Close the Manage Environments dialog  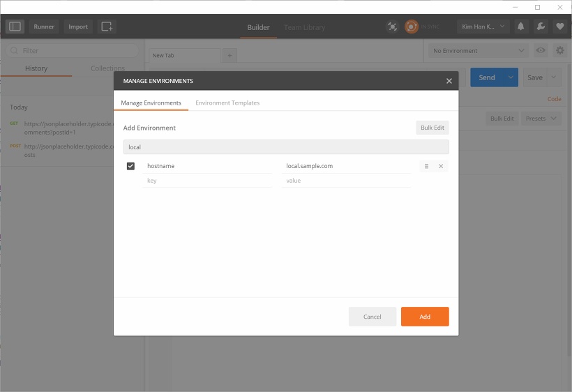tap(449, 81)
